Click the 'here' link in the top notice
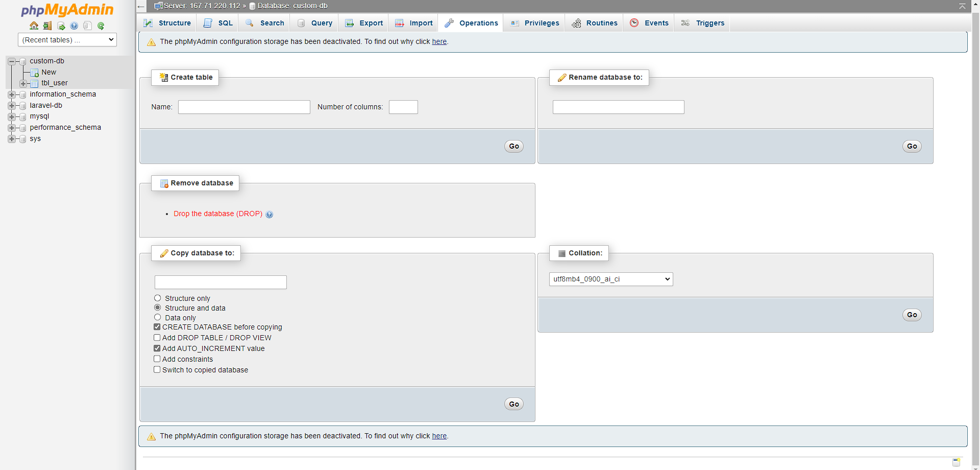980x470 pixels. (x=439, y=41)
